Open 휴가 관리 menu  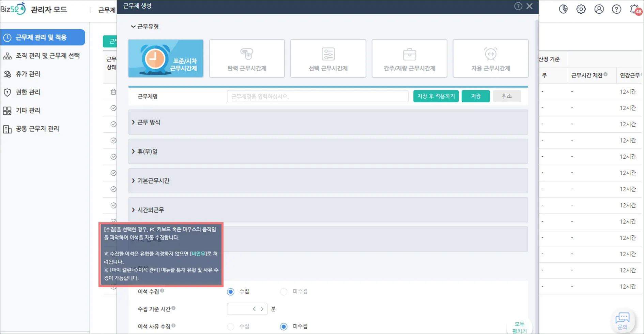pyautogui.click(x=28, y=74)
